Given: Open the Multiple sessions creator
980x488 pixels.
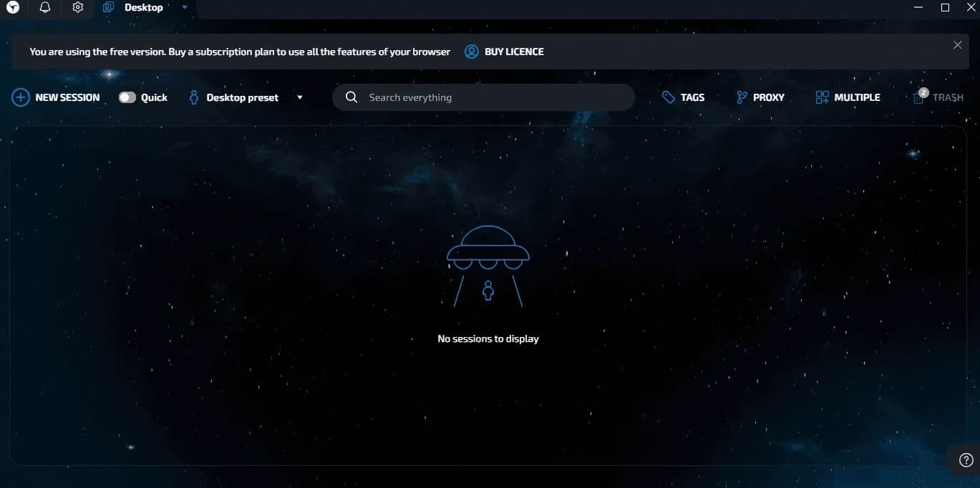Looking at the screenshot, I should [847, 97].
